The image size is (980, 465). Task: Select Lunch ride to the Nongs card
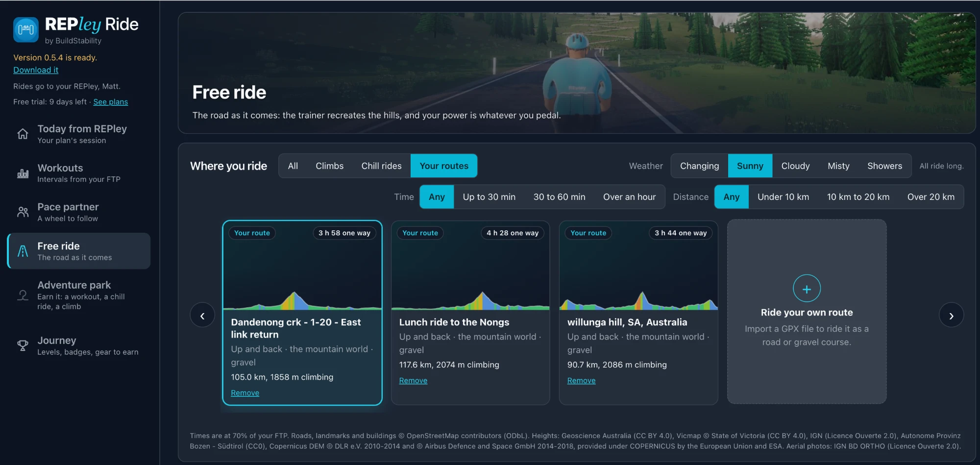470,313
